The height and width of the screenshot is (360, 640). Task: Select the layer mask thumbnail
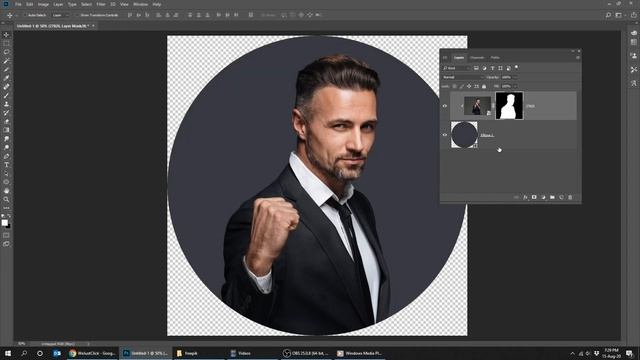(509, 106)
